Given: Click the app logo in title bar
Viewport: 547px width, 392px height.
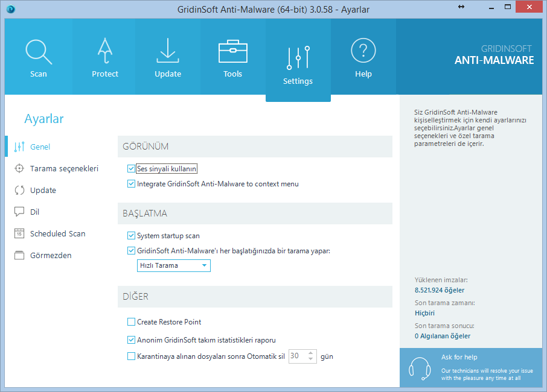Looking at the screenshot, I should pyautogui.click(x=11, y=9).
